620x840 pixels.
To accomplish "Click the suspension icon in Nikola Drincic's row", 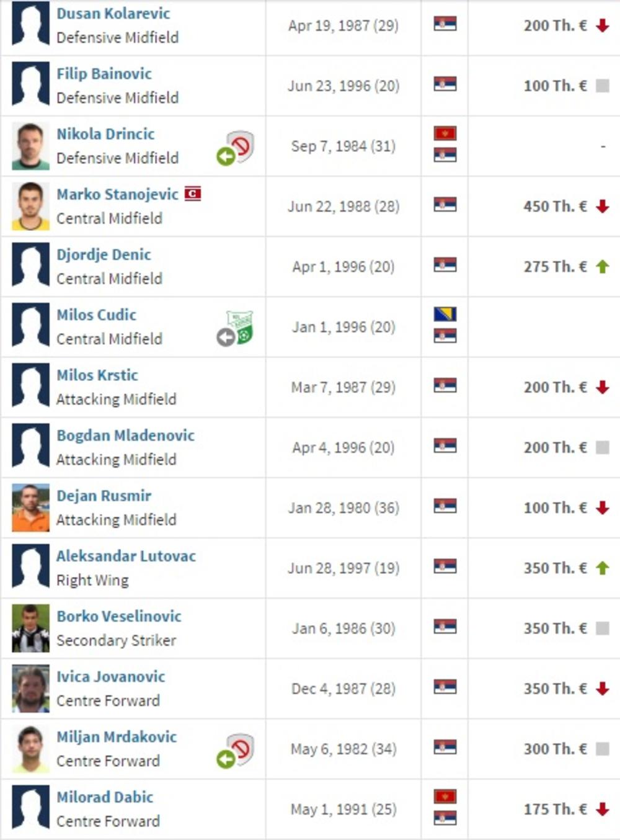I will tap(241, 145).
